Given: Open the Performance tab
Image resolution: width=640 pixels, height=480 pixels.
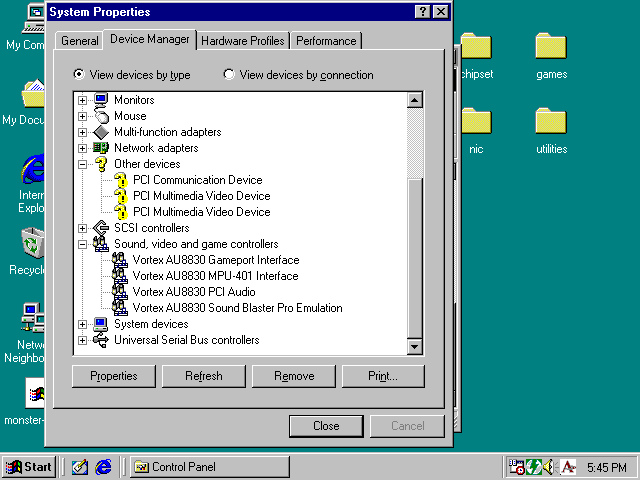Looking at the screenshot, I should [326, 41].
